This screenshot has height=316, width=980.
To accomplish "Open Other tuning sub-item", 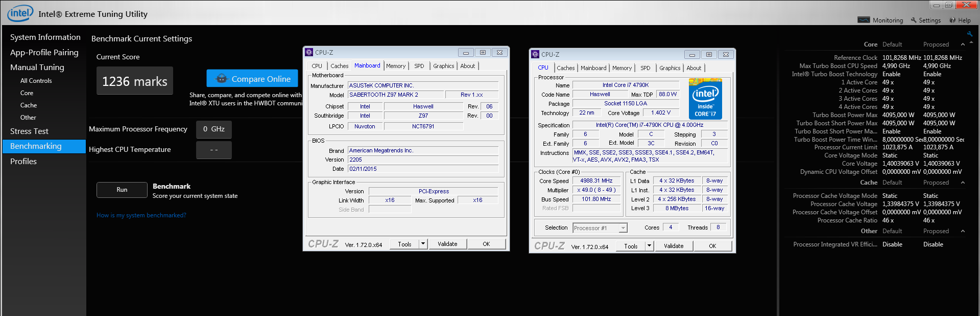I will point(28,118).
